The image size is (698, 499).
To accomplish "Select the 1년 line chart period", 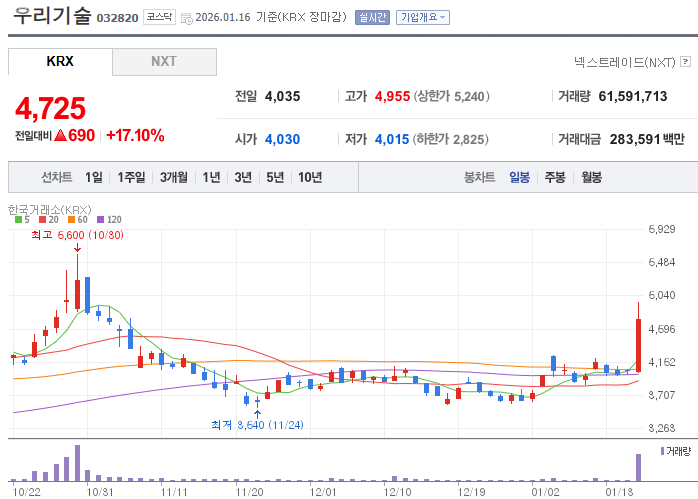I will coord(211,177).
